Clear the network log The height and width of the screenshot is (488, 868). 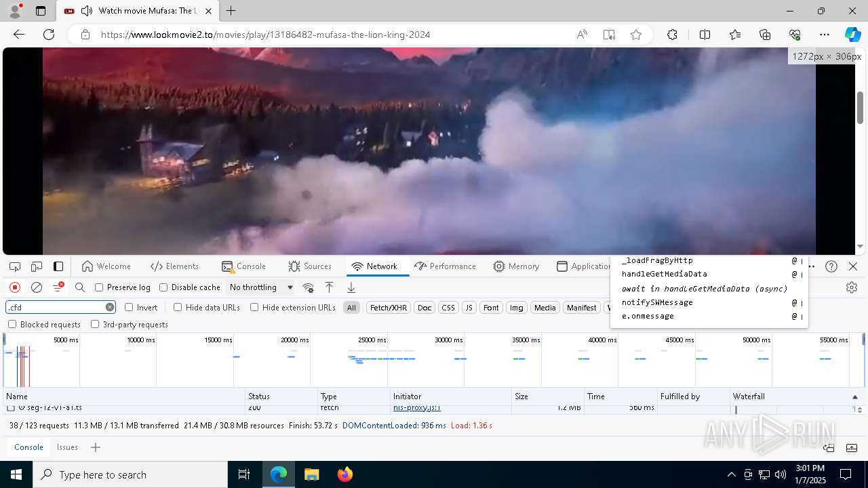pos(37,287)
